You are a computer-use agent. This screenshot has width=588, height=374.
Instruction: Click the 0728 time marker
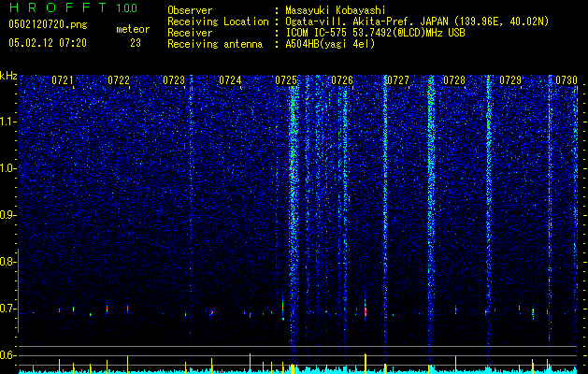pyautogui.click(x=454, y=80)
